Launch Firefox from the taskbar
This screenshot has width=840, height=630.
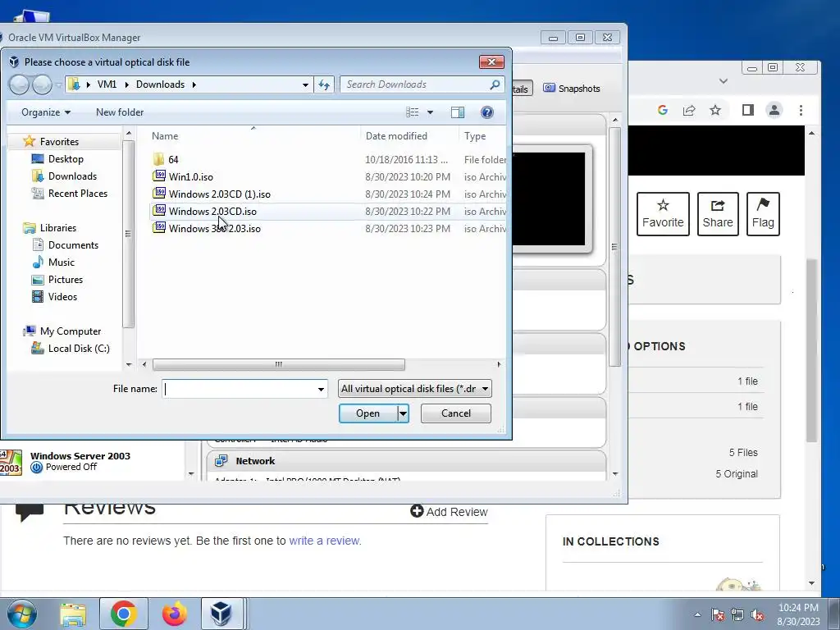point(175,614)
